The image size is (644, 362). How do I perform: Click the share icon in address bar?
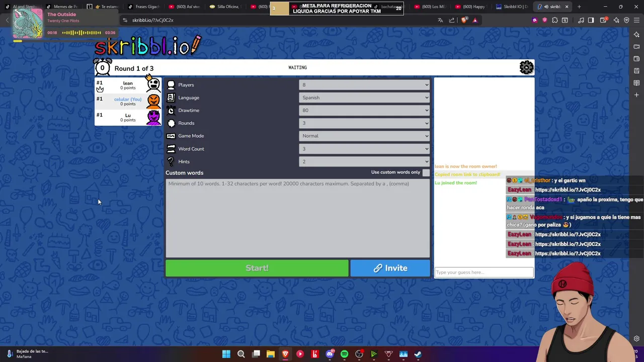tap(452, 20)
